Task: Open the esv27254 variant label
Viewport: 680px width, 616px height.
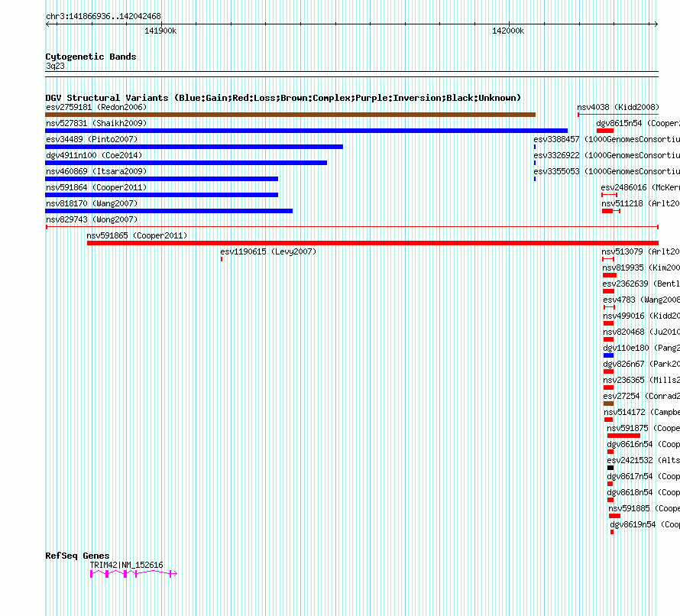Action: pos(641,396)
